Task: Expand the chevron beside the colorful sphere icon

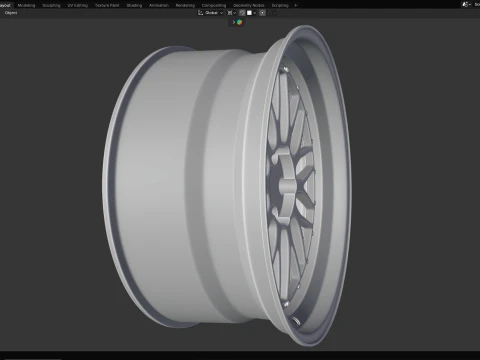Action: pos(234,22)
